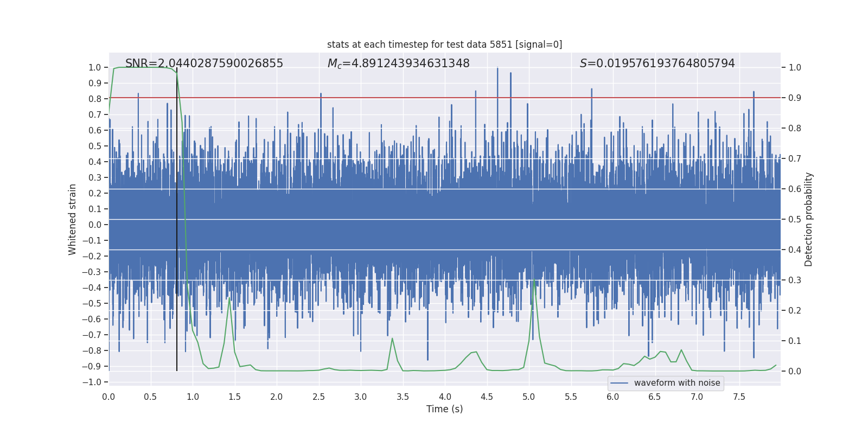Click the red horizontal threshold line
The height and width of the screenshot is (434, 868).
[444, 98]
